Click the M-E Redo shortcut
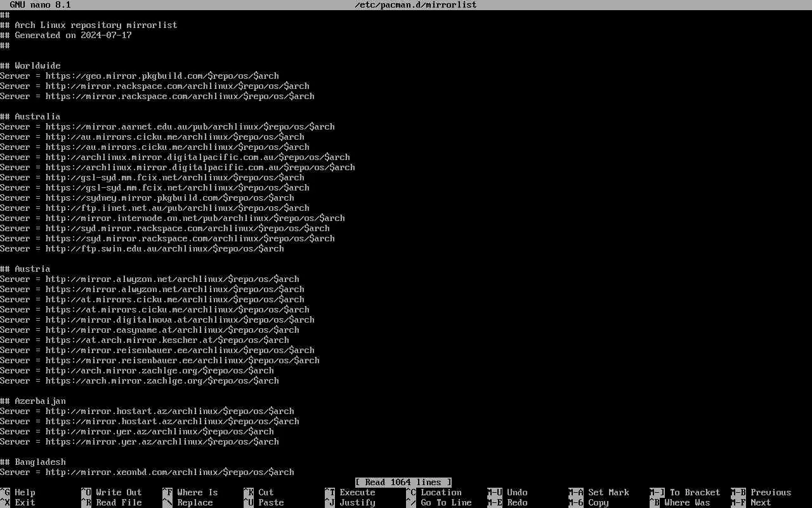Viewport: 812px width, 508px height. click(x=507, y=502)
